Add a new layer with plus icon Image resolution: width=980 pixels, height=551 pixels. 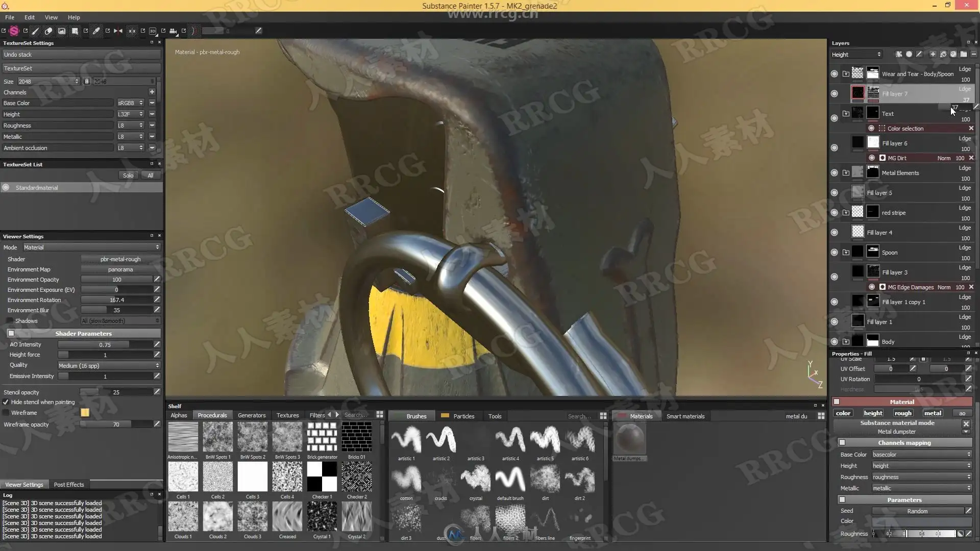pos(933,55)
